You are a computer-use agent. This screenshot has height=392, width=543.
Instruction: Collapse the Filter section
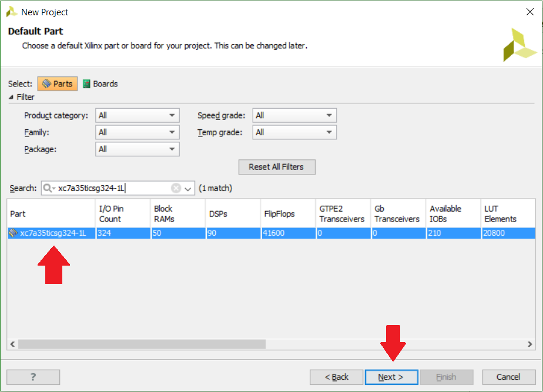tap(11, 98)
